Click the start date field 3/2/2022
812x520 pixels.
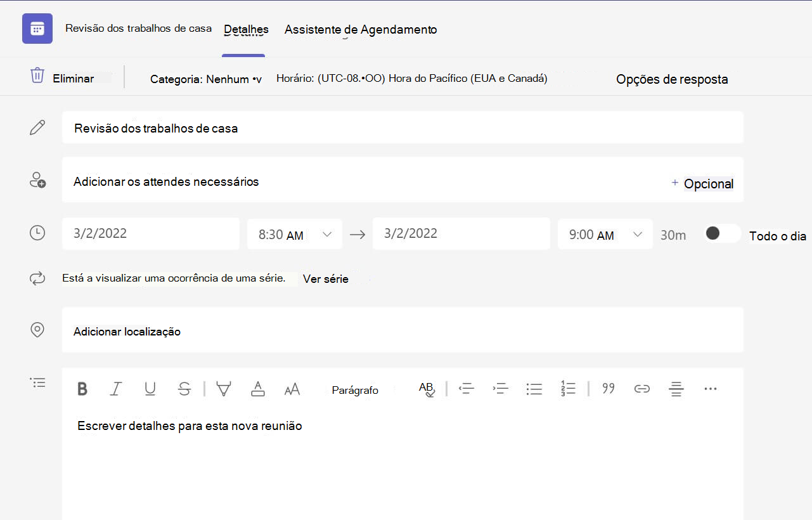(x=151, y=233)
